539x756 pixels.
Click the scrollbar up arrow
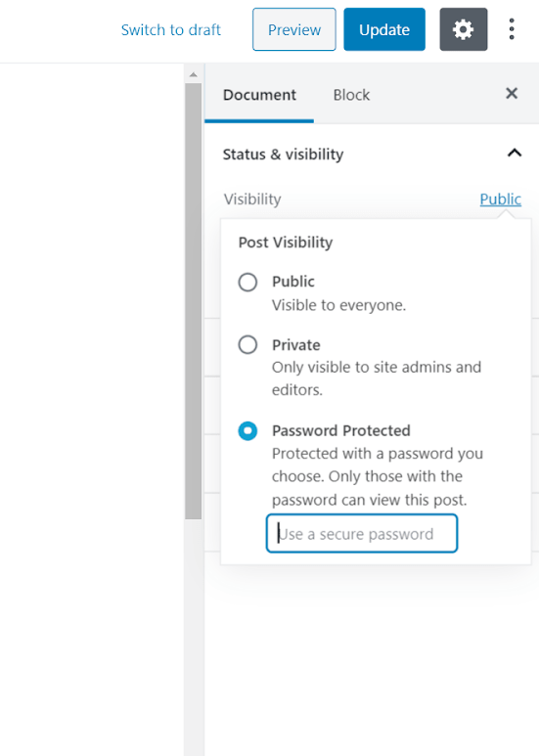point(194,74)
